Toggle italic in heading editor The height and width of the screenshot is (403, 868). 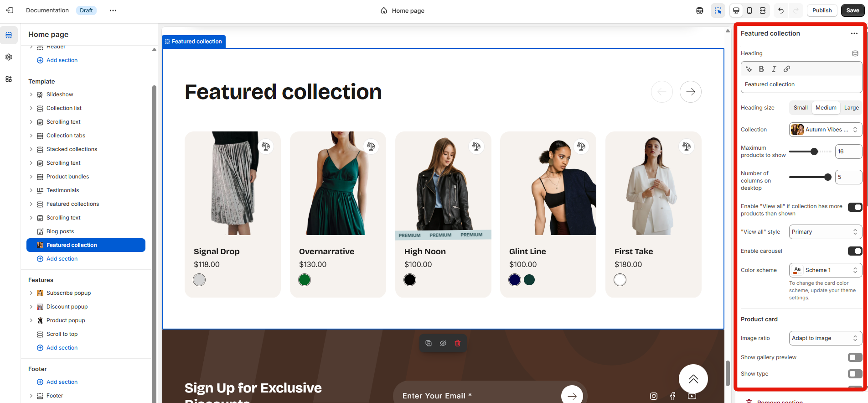pos(774,69)
